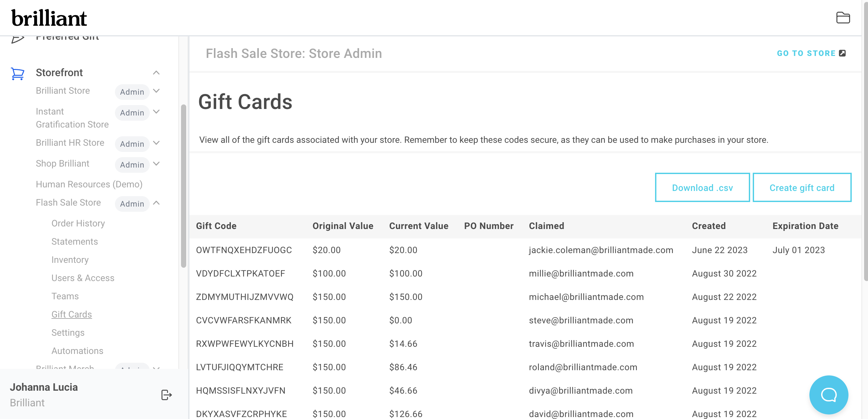This screenshot has width=868, height=419.
Task: Open Order History page
Action: (x=78, y=223)
